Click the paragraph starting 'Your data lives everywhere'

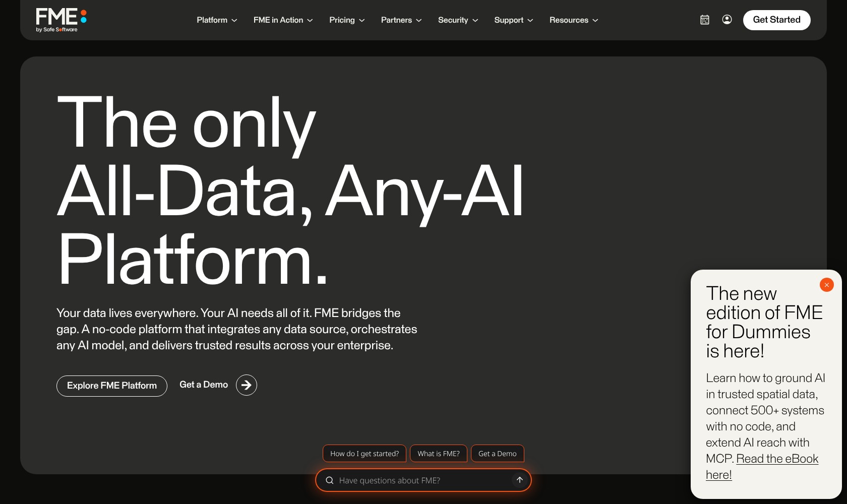click(x=237, y=329)
